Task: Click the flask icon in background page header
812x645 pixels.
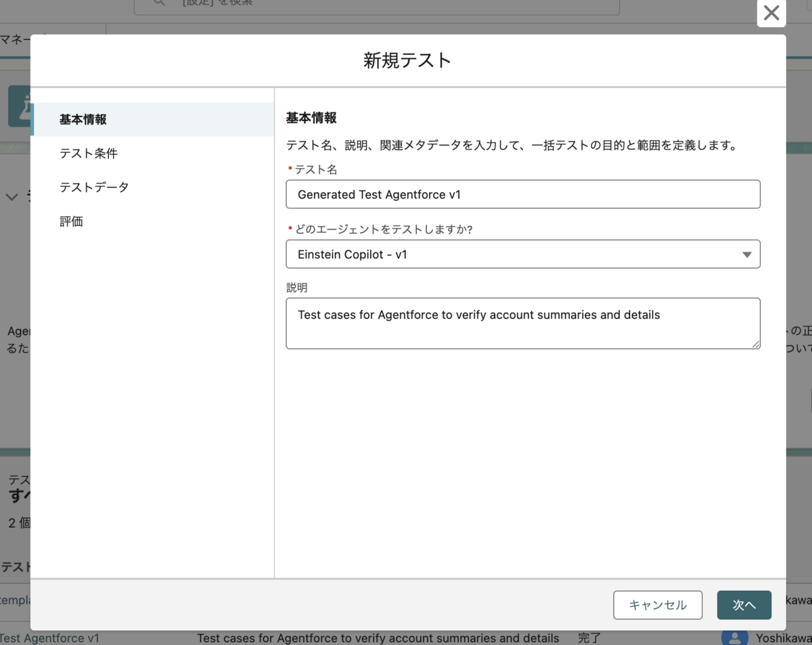Action: click(19, 106)
